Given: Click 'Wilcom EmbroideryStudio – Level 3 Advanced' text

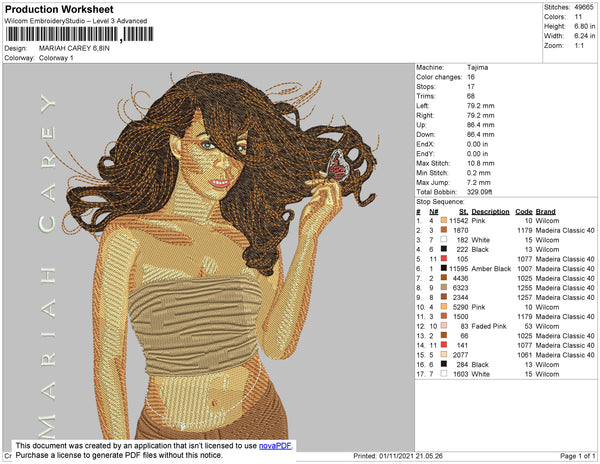Looking at the screenshot, I should coord(76,21).
